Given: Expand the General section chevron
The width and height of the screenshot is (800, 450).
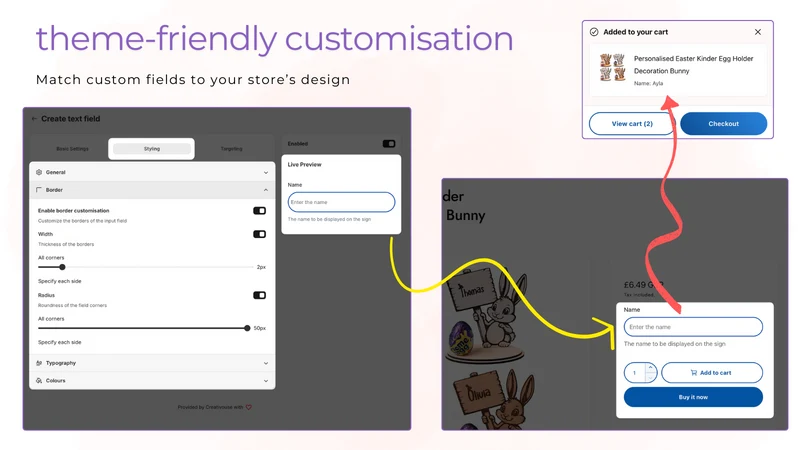Looking at the screenshot, I should click(266, 172).
